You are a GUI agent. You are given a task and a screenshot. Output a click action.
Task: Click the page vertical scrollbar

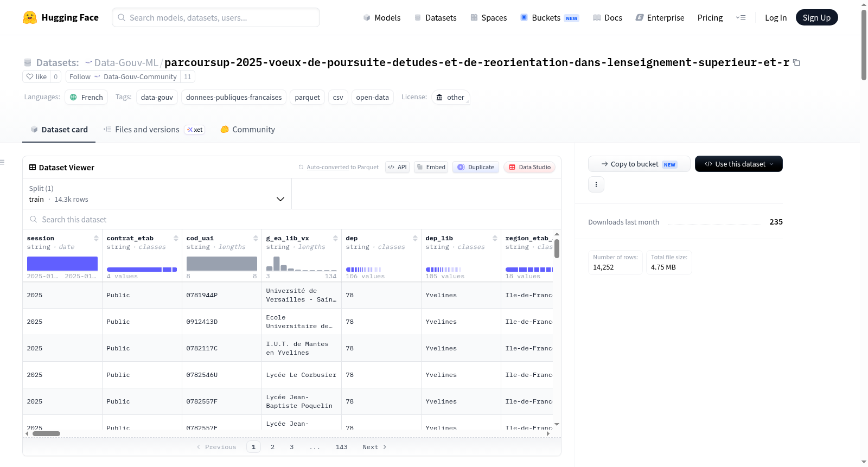(864, 44)
